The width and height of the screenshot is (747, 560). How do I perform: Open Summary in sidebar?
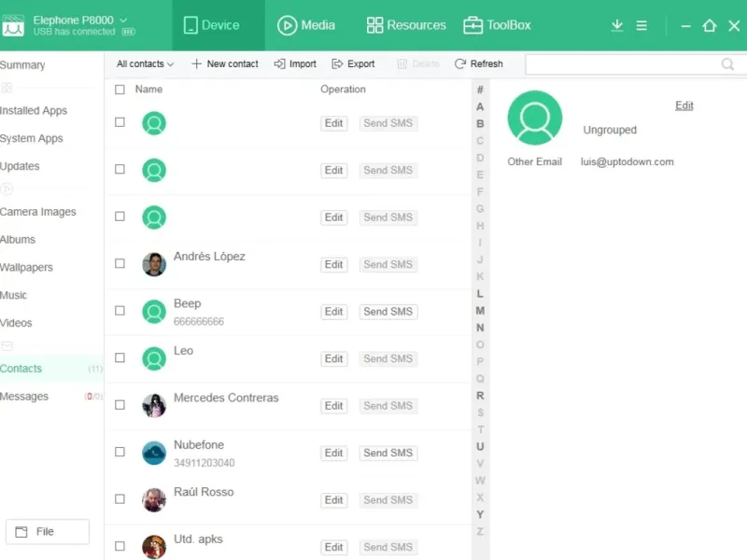(22, 65)
